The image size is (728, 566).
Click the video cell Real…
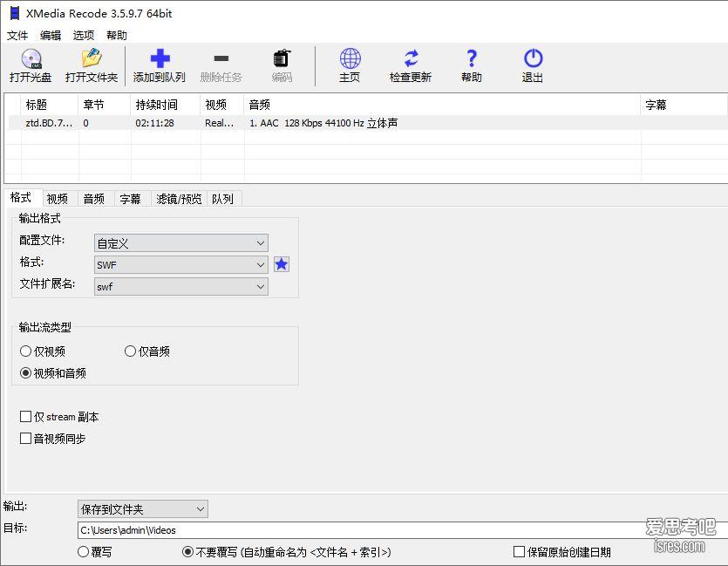pos(219,123)
